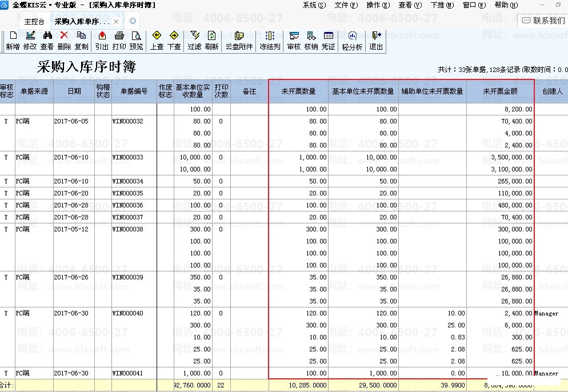Click the 钩稽状态 column header

coord(103,91)
